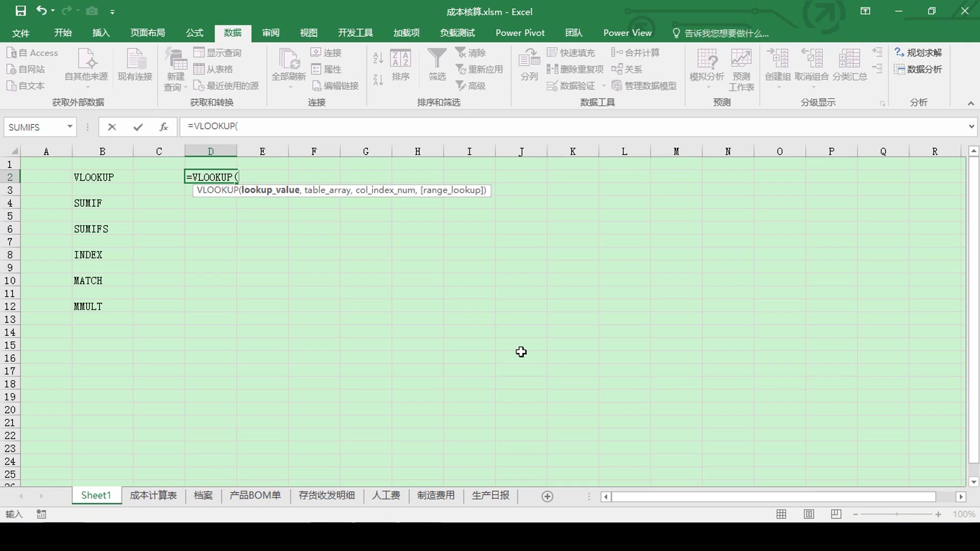The height and width of the screenshot is (551, 980).
Task: Switch to Page Layout view in status bar
Action: click(x=808, y=514)
